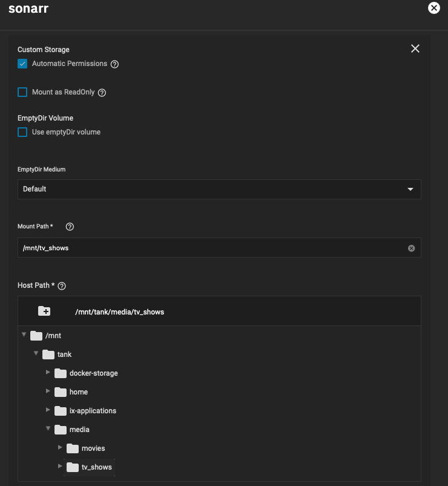Click the Automatic Permissions label
The height and width of the screenshot is (486, 448).
pos(70,64)
